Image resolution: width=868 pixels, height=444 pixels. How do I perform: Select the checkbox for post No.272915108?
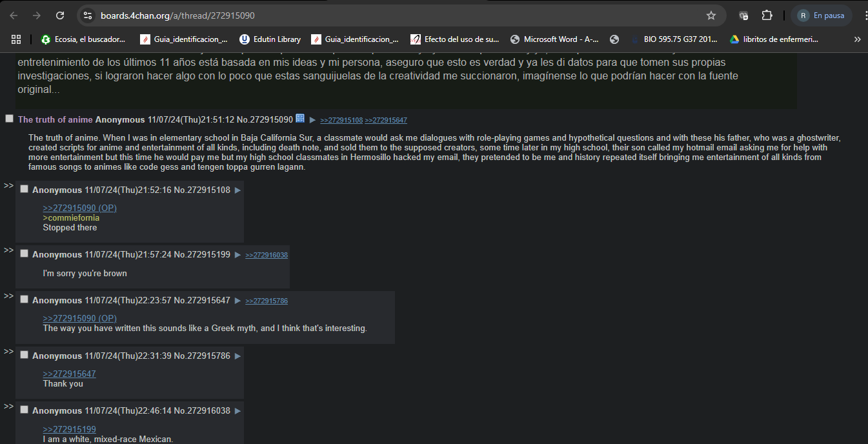24,189
